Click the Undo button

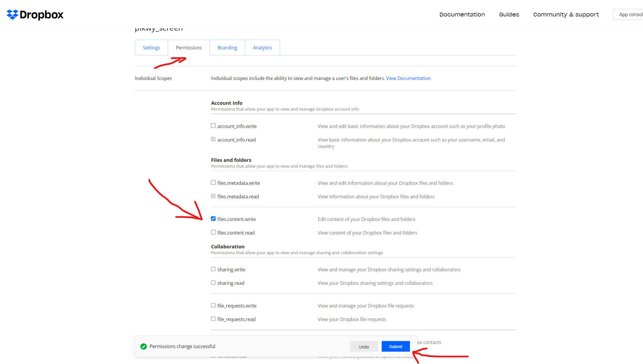pos(364,347)
